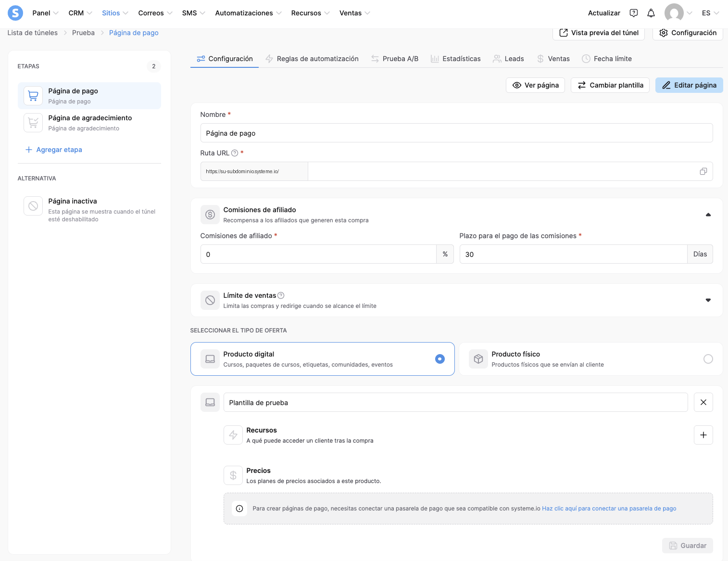Open the CRM dropdown menu
Image resolution: width=728 pixels, height=561 pixels.
pyautogui.click(x=80, y=13)
